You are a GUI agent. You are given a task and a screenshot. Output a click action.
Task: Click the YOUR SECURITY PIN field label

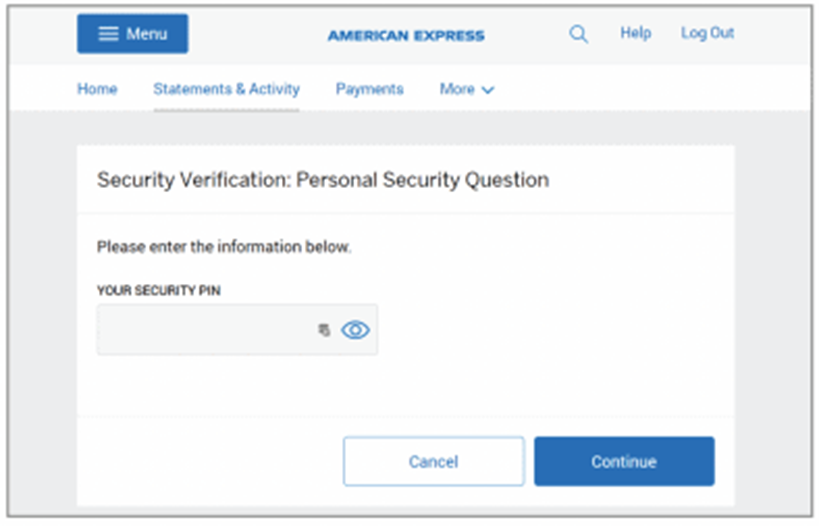[159, 290]
